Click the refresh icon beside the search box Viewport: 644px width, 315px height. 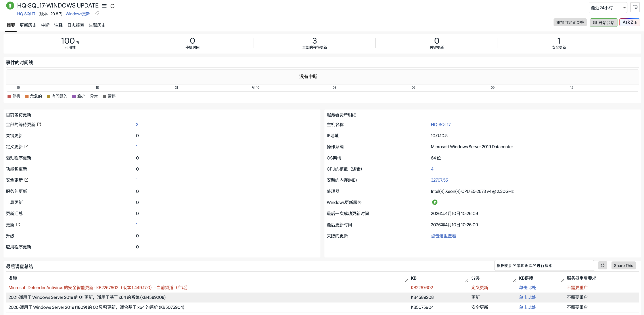pyautogui.click(x=602, y=265)
